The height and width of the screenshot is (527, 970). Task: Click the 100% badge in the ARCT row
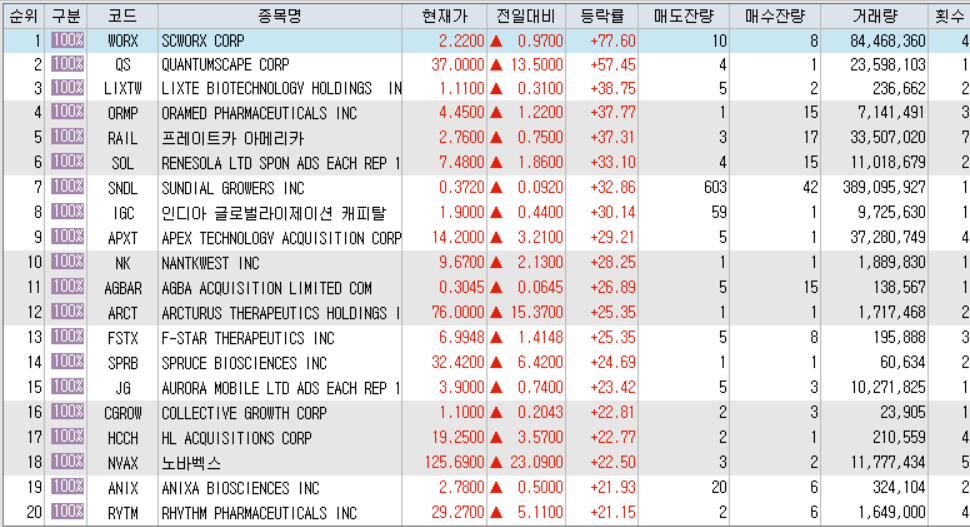(x=67, y=312)
